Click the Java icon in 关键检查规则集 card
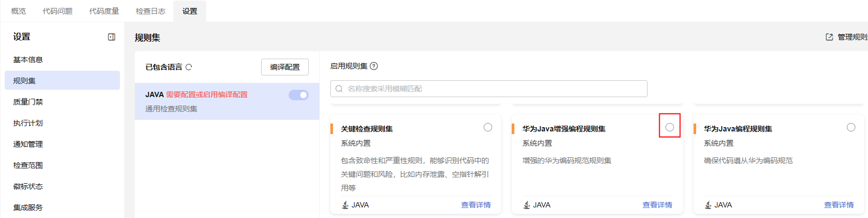This screenshot has width=868, height=218. click(345, 205)
